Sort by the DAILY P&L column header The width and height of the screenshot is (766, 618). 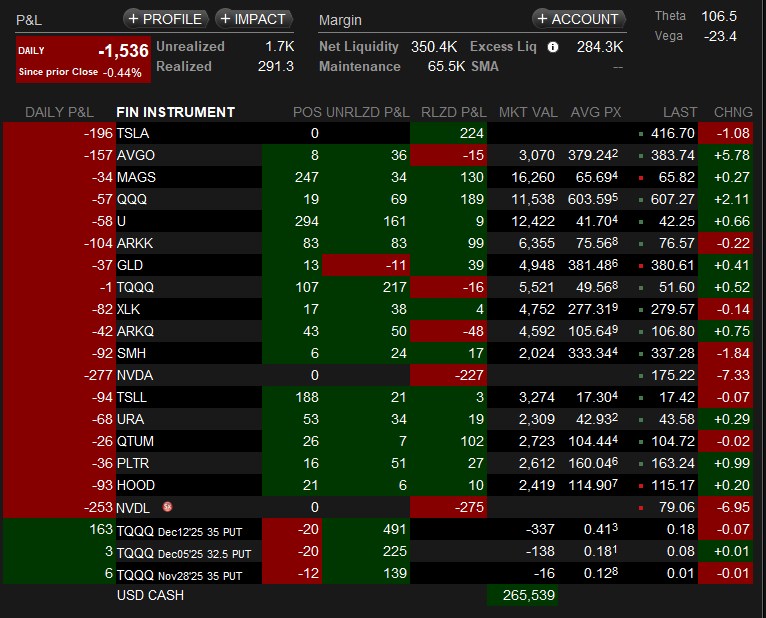59,112
